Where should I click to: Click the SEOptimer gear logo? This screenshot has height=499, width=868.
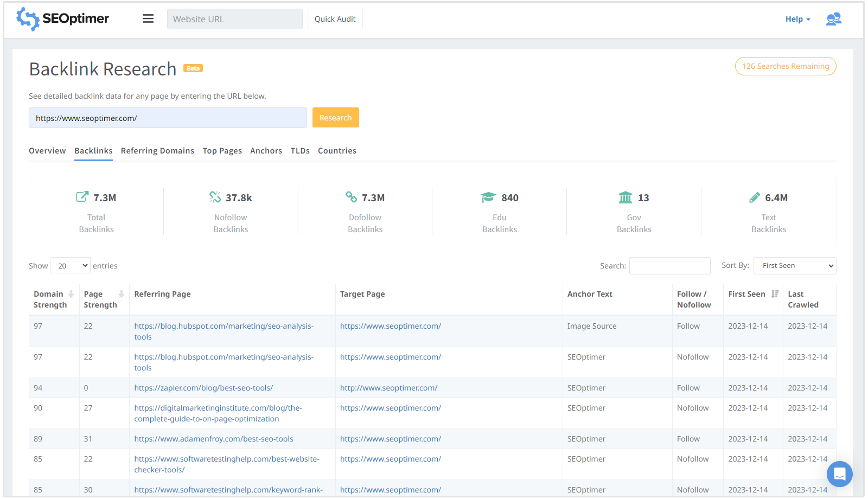[x=28, y=19]
